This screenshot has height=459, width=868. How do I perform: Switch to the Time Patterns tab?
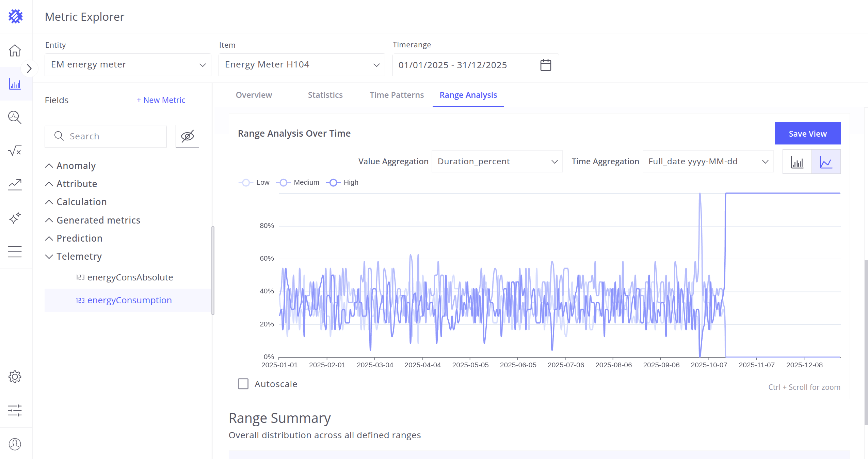[397, 95]
